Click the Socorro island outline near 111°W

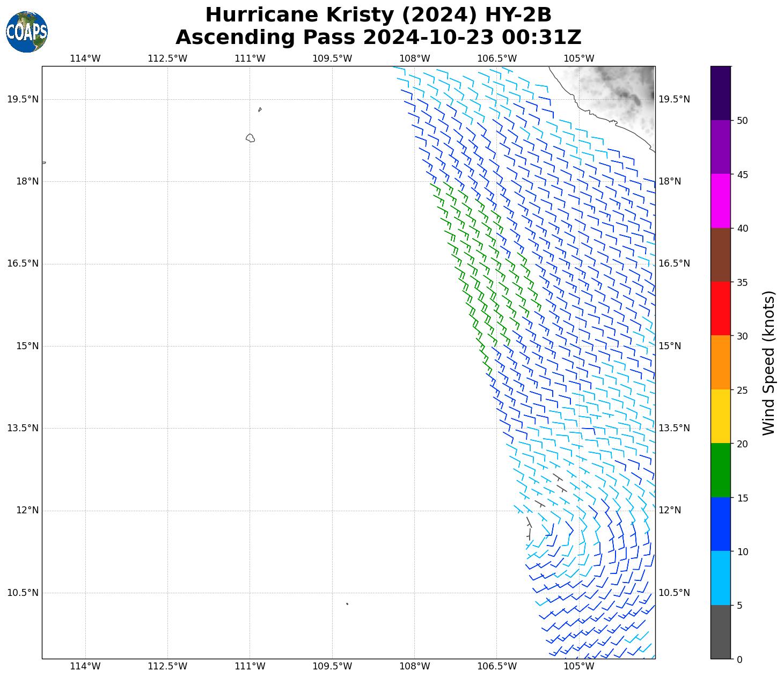pos(250,138)
